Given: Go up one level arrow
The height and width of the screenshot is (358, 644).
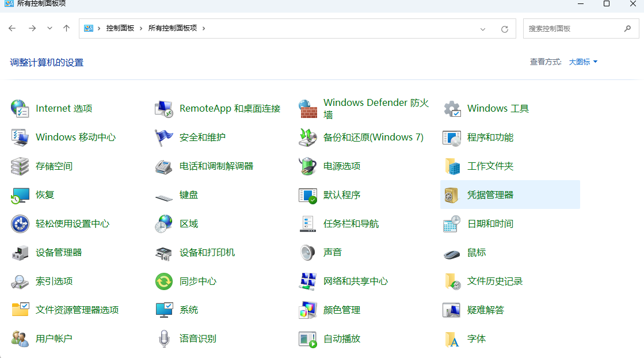Looking at the screenshot, I should point(67,28).
